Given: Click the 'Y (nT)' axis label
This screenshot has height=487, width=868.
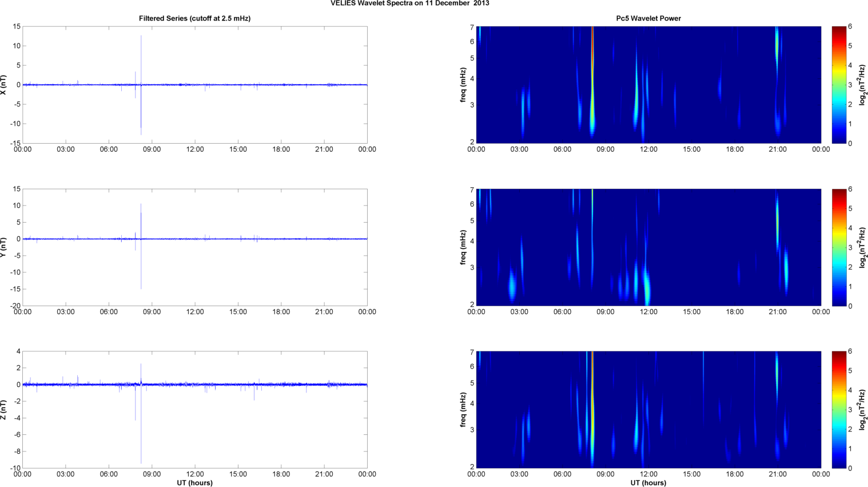Looking at the screenshot, I should 4,247.
